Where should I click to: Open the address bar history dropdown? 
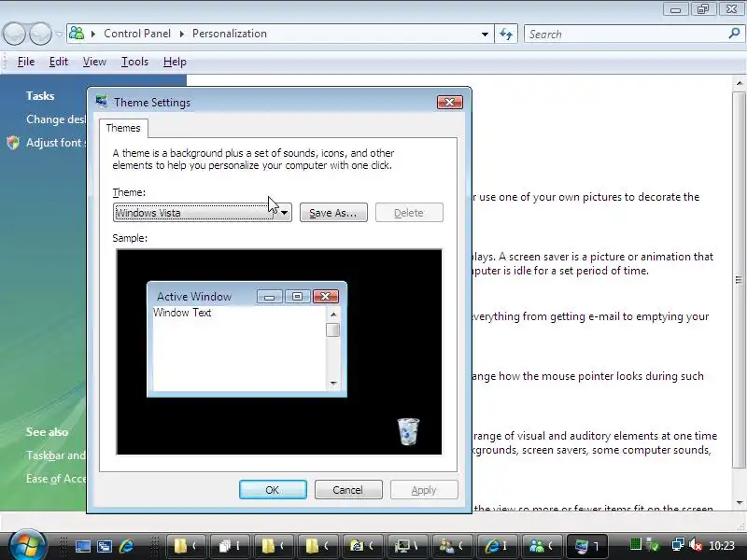(x=485, y=35)
